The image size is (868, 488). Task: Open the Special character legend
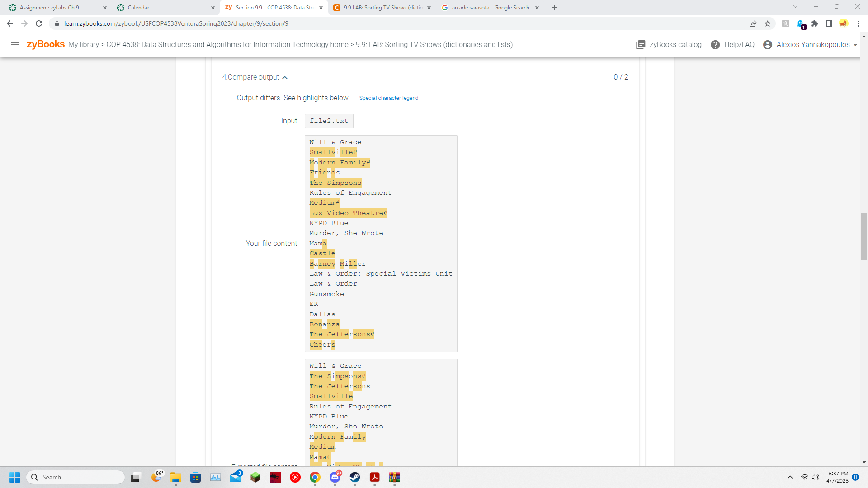[389, 98]
